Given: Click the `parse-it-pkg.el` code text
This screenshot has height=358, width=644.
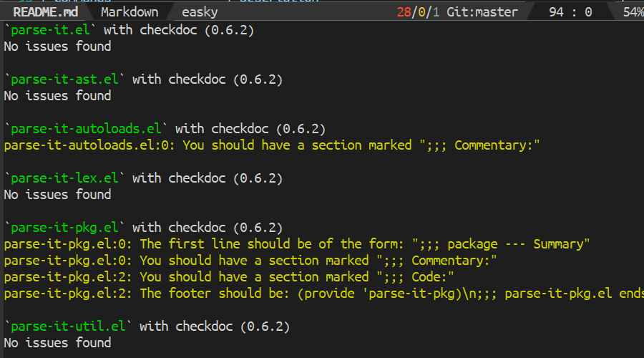Looking at the screenshot, I should point(64,227).
